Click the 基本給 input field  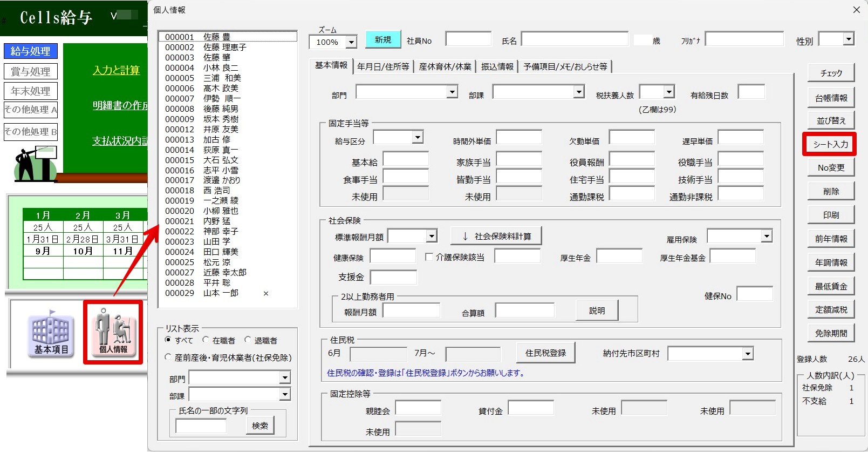tap(406, 159)
